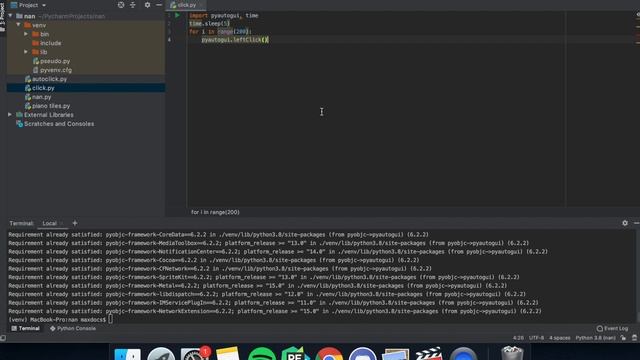
Task: Open nan.py file
Action: click(x=38, y=97)
